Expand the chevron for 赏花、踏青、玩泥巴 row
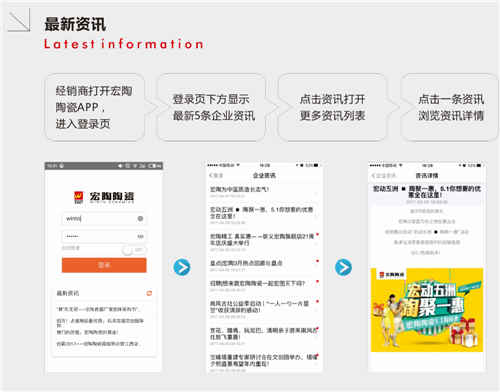Image resolution: width=500 pixels, height=392 pixels. (316, 337)
